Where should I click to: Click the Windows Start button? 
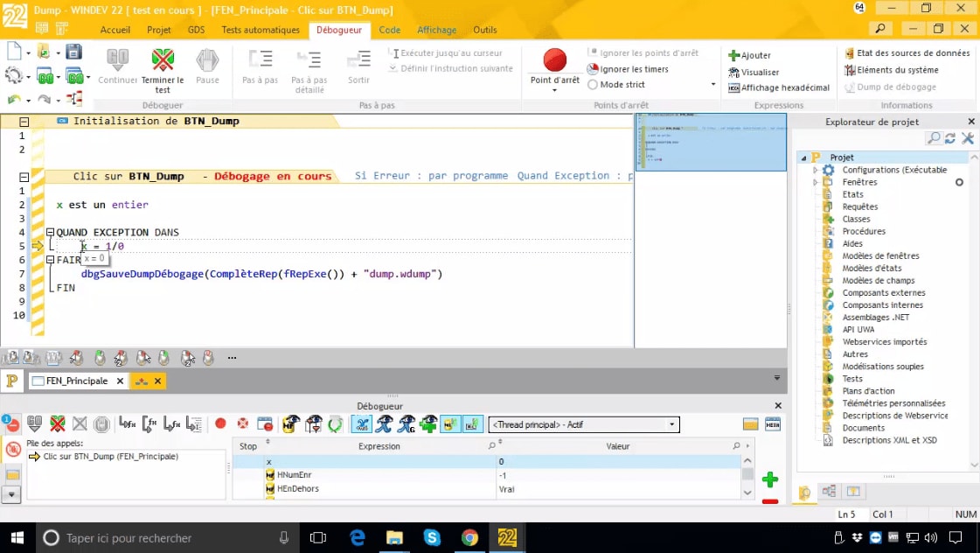pos(17,537)
